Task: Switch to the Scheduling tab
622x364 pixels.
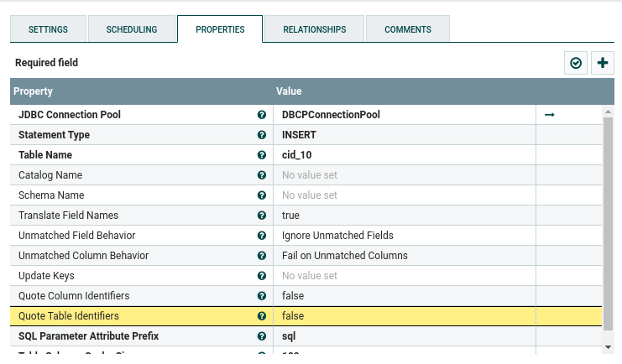Action: pyautogui.click(x=132, y=29)
